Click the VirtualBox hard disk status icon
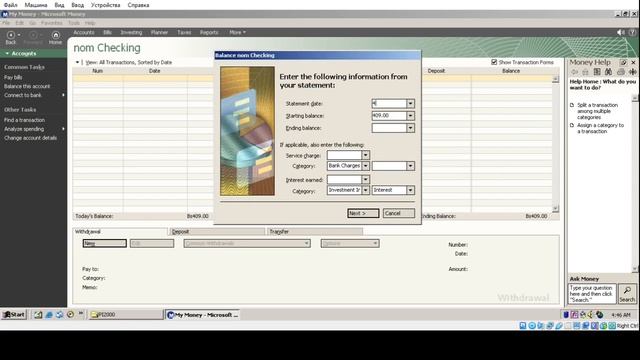This screenshot has width=640, height=360. (523, 326)
